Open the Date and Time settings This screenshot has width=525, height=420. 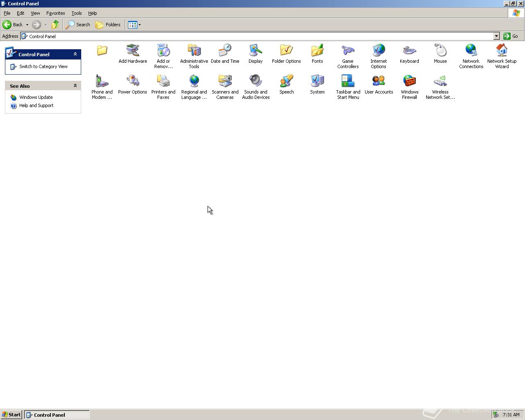pos(225,54)
